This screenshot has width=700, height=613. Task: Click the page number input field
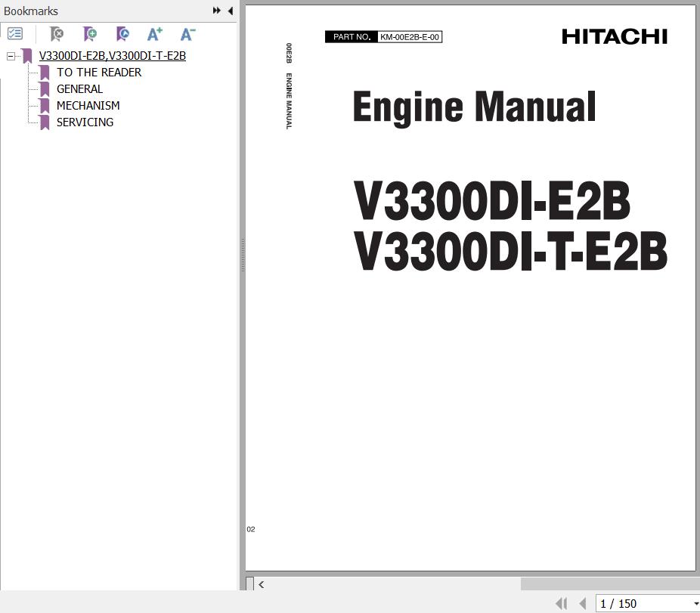coord(641,603)
